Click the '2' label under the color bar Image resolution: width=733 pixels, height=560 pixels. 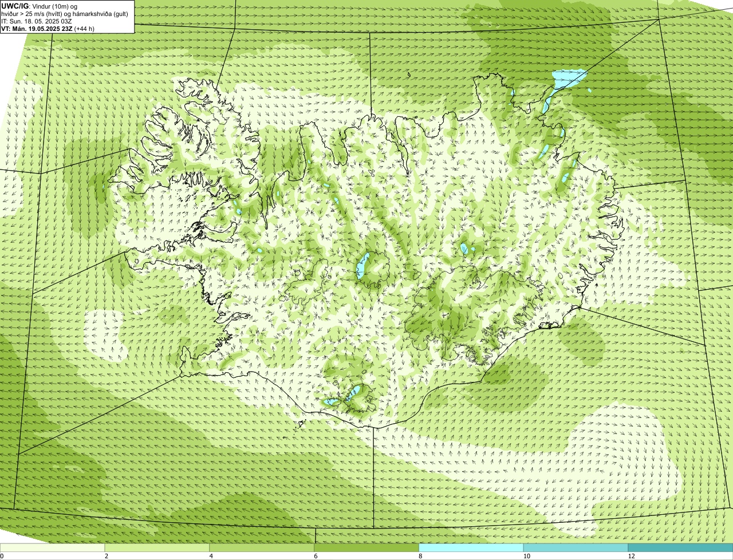pyautogui.click(x=107, y=556)
